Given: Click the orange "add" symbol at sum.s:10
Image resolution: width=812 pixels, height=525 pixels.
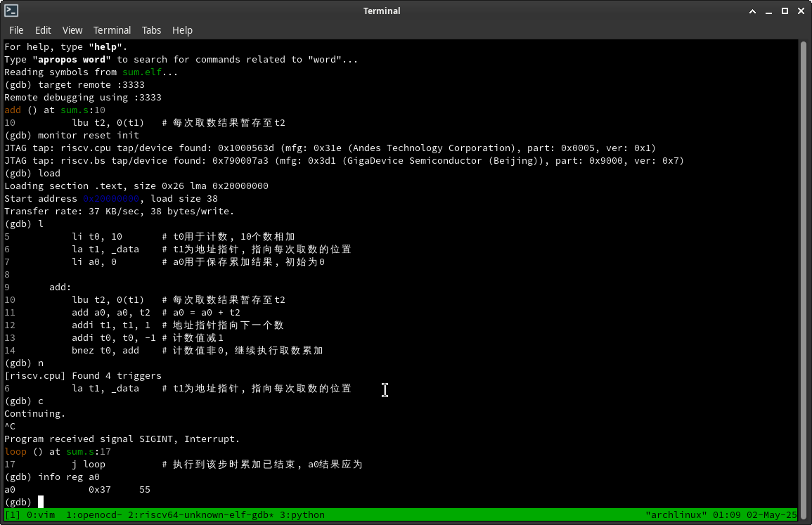Looking at the screenshot, I should (13, 110).
